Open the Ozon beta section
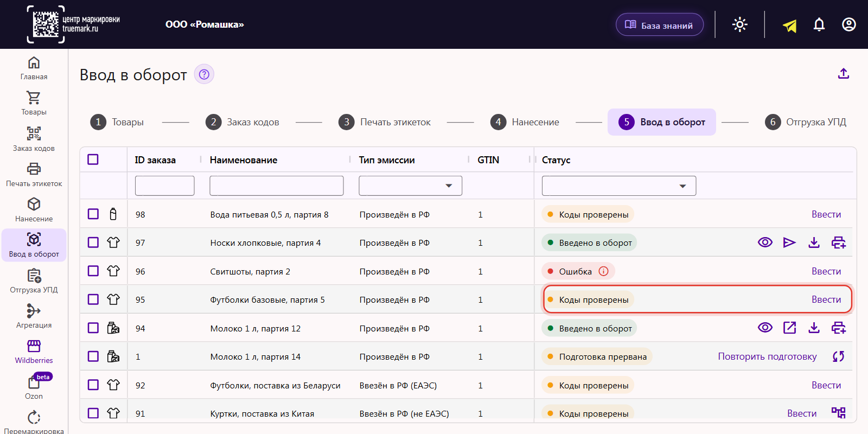The width and height of the screenshot is (868, 434). [x=34, y=387]
